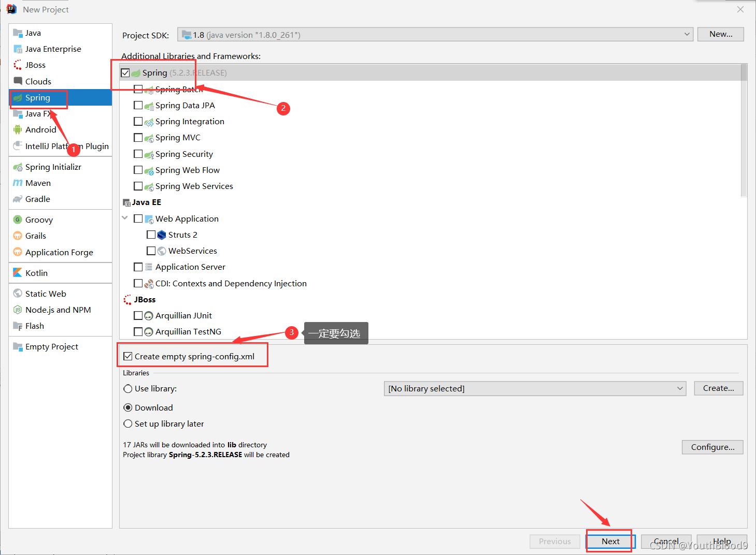
Task: Uncheck the Spring framework checkbox
Action: click(x=125, y=73)
